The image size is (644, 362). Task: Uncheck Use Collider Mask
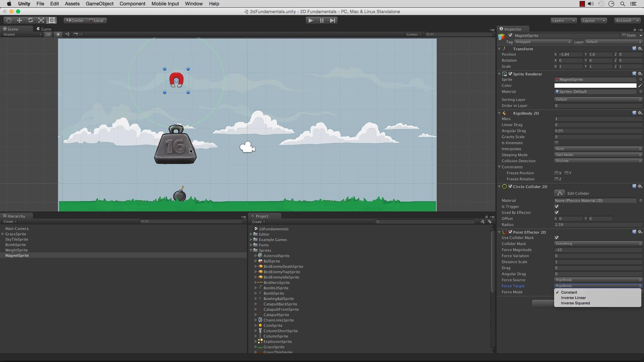(556, 238)
